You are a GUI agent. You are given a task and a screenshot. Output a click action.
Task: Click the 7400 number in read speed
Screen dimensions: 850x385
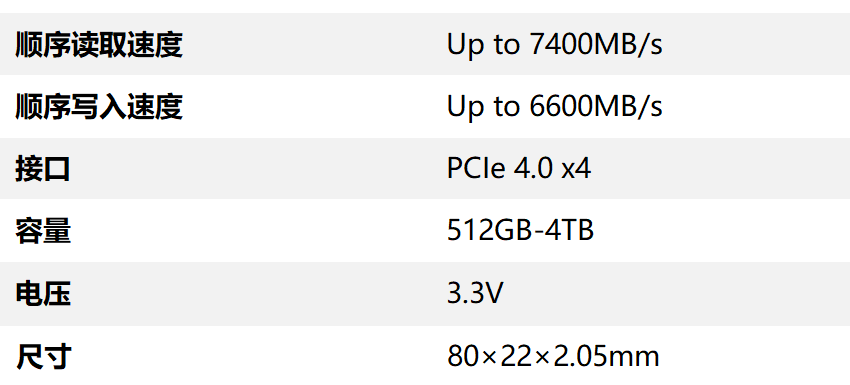tap(560, 44)
